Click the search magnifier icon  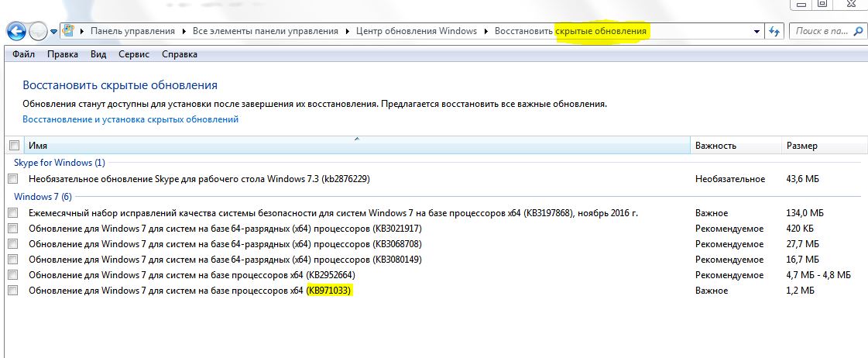[859, 32]
